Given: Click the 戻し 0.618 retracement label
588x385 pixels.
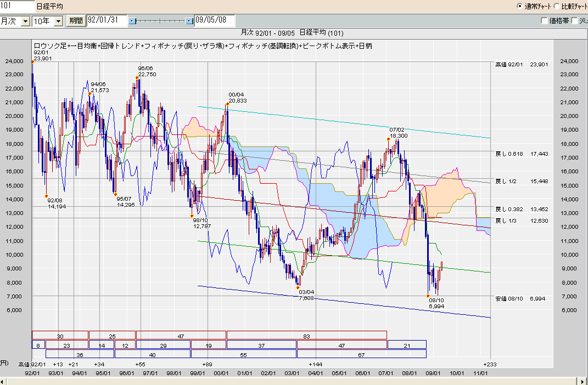Looking at the screenshot, I should click(x=509, y=154).
